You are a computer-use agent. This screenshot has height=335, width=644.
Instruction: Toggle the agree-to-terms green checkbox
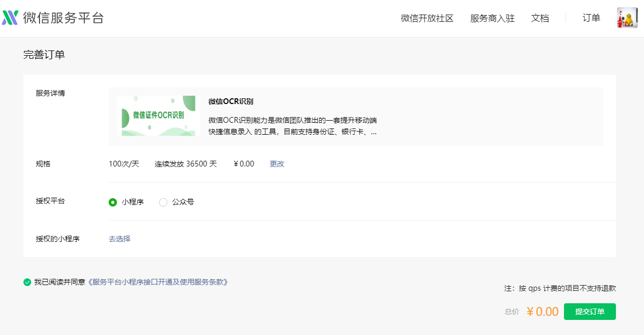(27, 282)
